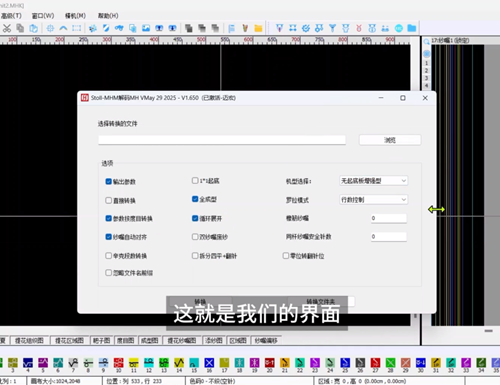Image resolution: width=500 pixels, height=385 pixels.
Task: Uncheck the 输出参数 checkbox
Action: (x=108, y=181)
